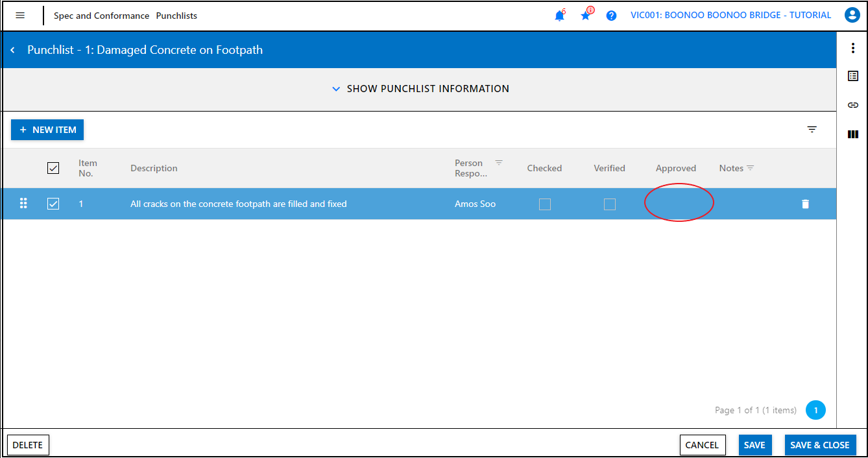The width and height of the screenshot is (868, 458).
Task: Expand Show Punchlist Information section
Action: (420, 89)
